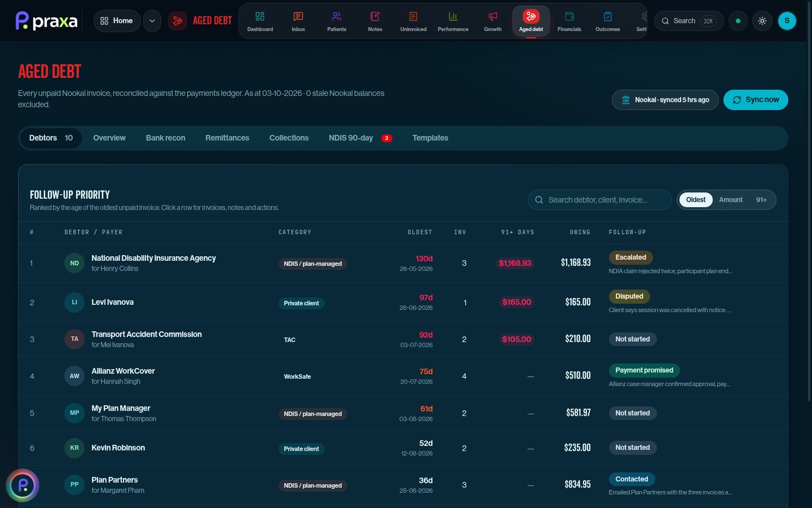Image resolution: width=812 pixels, height=508 pixels.
Task: Click the Praxa logo
Action: (x=47, y=21)
